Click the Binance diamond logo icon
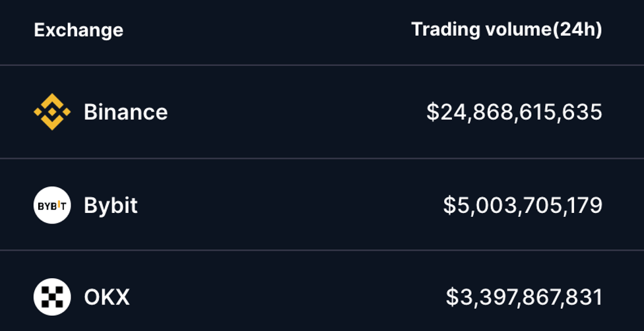The width and height of the screenshot is (644, 331). coord(51,112)
